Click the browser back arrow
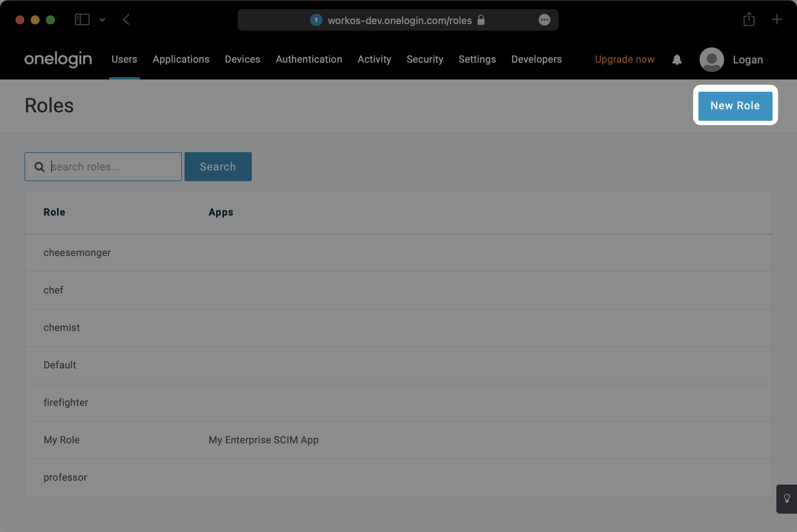Screen dimensions: 797x532 point(126,19)
